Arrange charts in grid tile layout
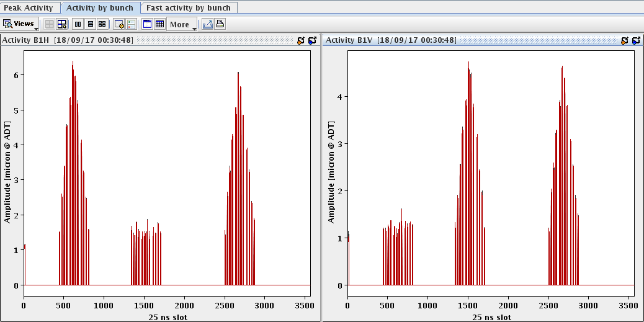The width and height of the screenshot is (644, 322). point(102,24)
